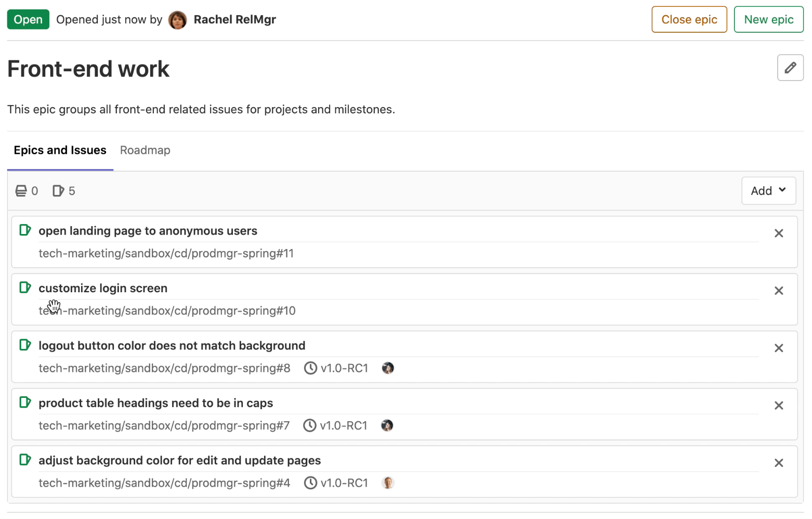This screenshot has width=812, height=519.
Task: Click the green issue icon beside 'product table headings'
Action: point(24,402)
